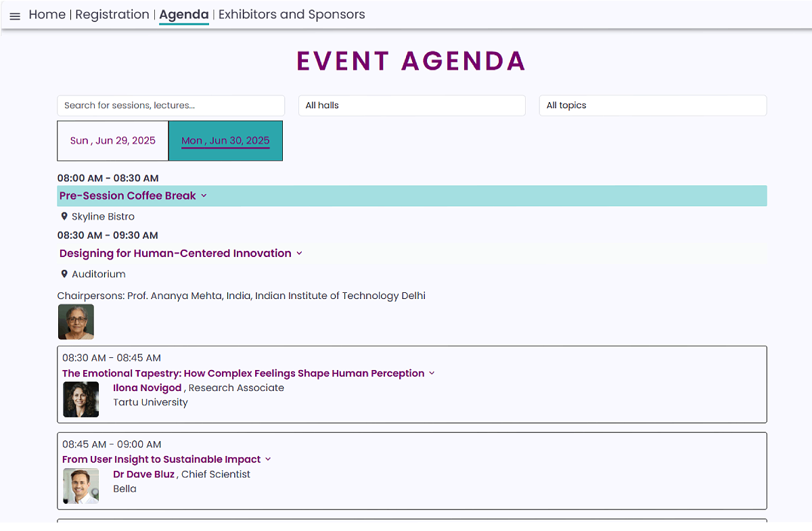Expand The Emotional Tapestry lecture chevron

[x=432, y=373]
